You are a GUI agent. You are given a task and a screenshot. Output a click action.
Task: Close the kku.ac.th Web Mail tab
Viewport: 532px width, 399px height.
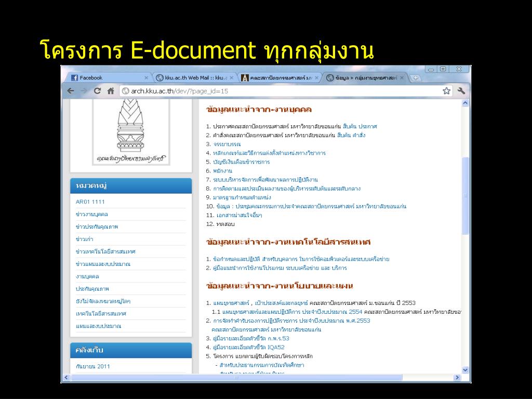click(x=231, y=78)
